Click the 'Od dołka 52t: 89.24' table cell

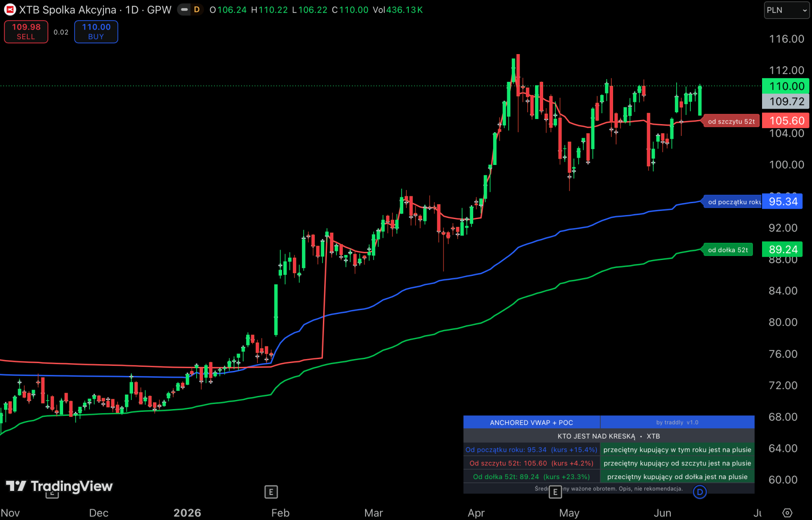tap(531, 477)
